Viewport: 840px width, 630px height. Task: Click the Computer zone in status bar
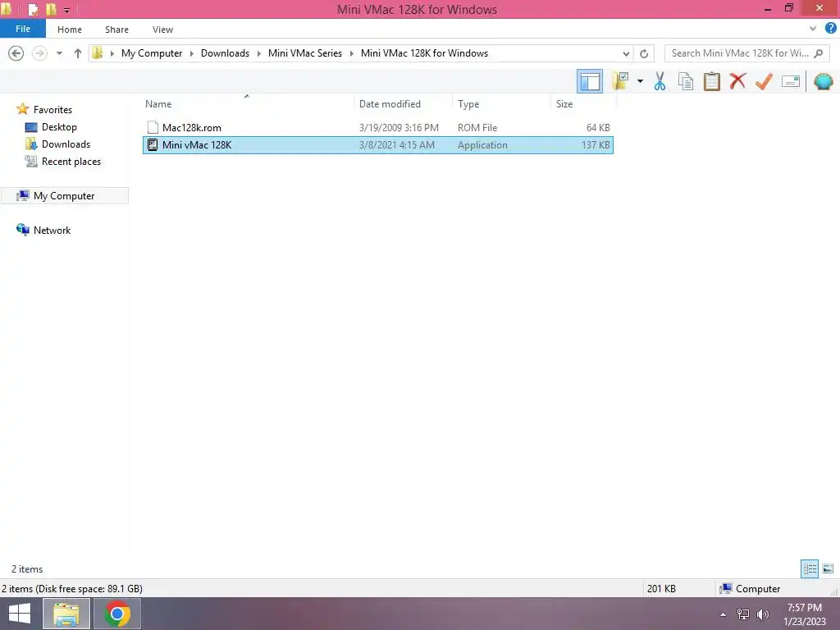(x=751, y=589)
